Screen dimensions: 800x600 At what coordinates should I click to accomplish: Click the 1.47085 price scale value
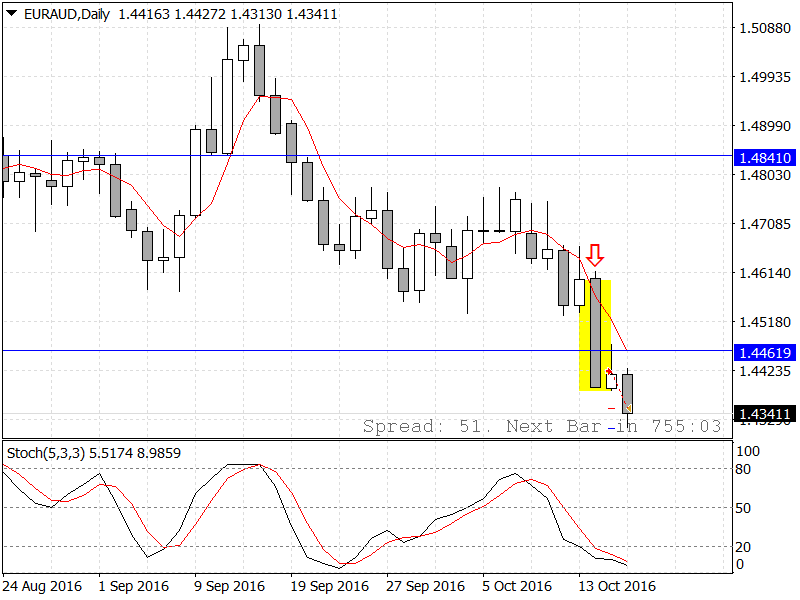click(765, 224)
